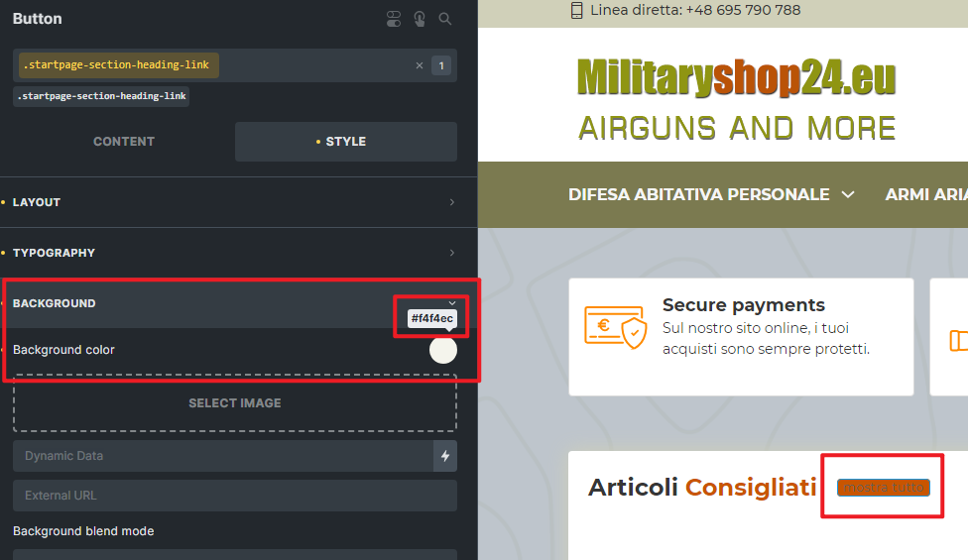Switch to the CONTENT tab
Image resolution: width=968 pixels, height=560 pixels.
click(124, 142)
